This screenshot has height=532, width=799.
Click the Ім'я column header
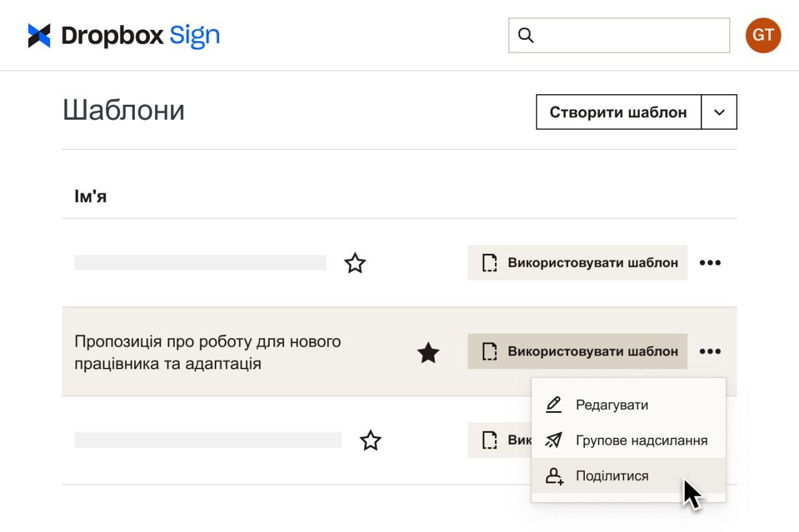tap(90, 195)
